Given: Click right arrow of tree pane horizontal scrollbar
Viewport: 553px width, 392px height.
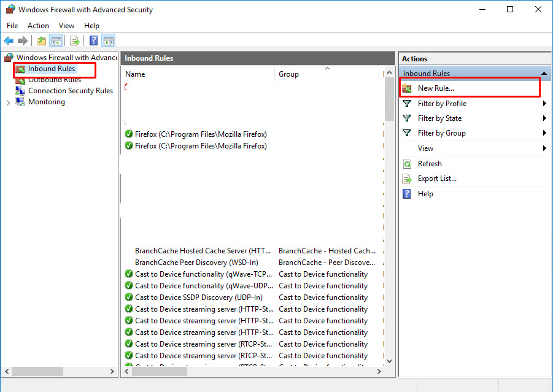Looking at the screenshot, I should [x=112, y=372].
